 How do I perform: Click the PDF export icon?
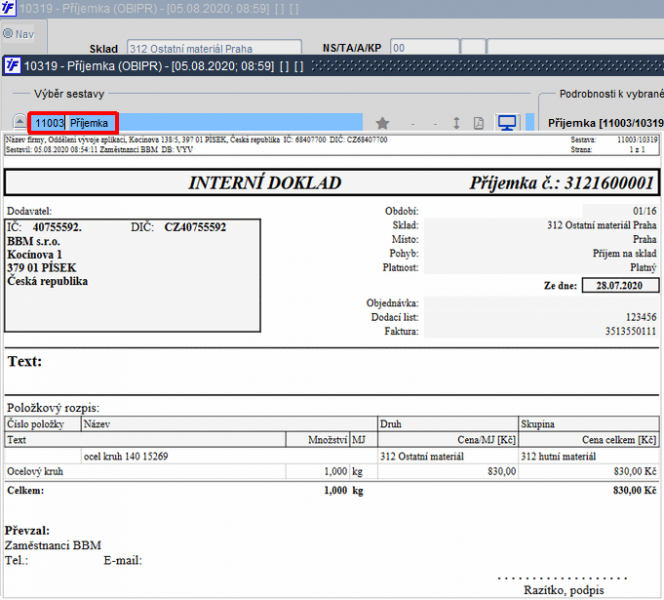tap(479, 123)
